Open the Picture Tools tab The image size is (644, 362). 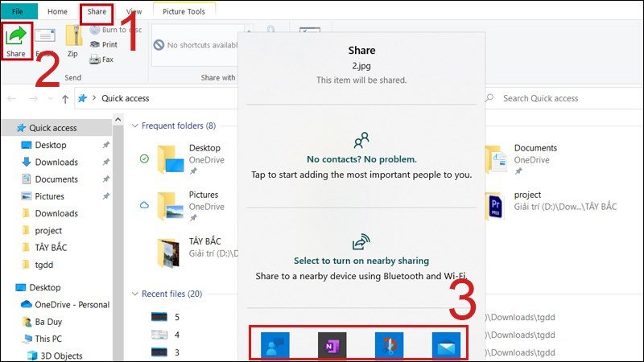click(184, 11)
